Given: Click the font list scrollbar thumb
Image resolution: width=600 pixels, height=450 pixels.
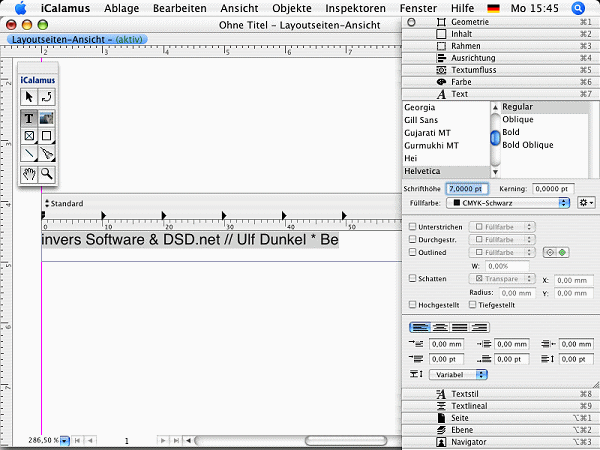Looking at the screenshot, I should 495,138.
